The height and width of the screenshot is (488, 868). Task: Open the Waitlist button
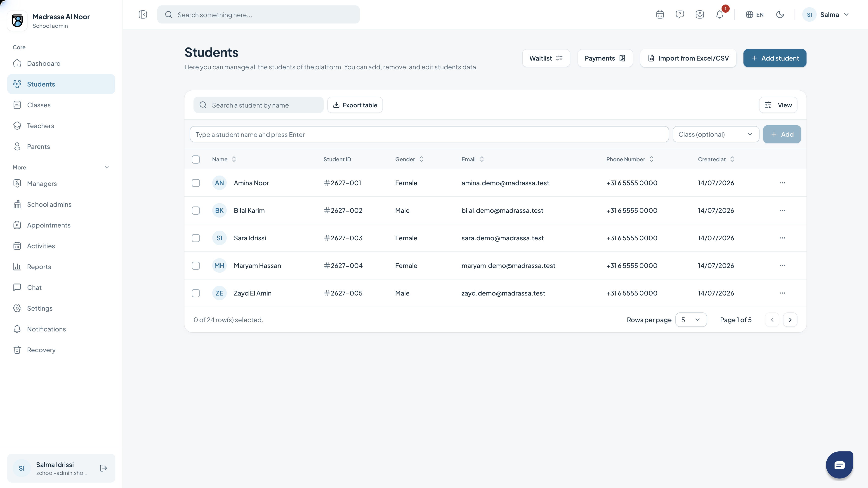pos(546,58)
